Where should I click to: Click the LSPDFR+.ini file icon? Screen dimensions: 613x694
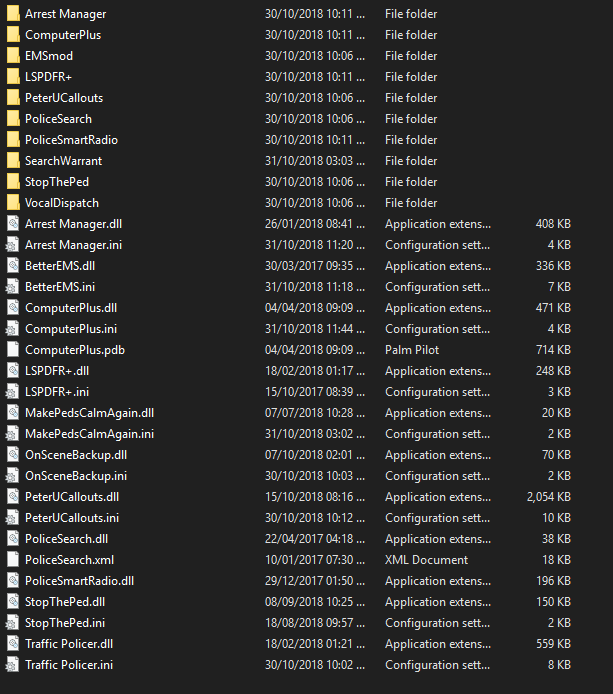point(12,392)
